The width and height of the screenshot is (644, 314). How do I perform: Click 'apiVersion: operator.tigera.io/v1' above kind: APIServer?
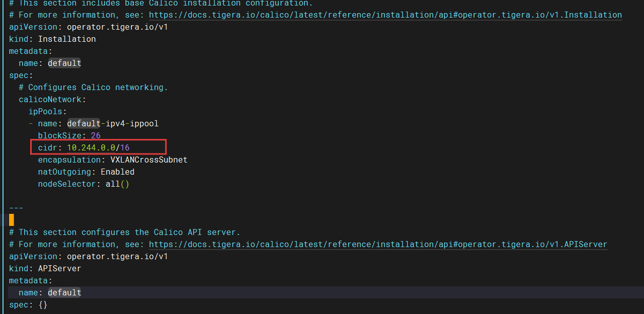click(89, 256)
